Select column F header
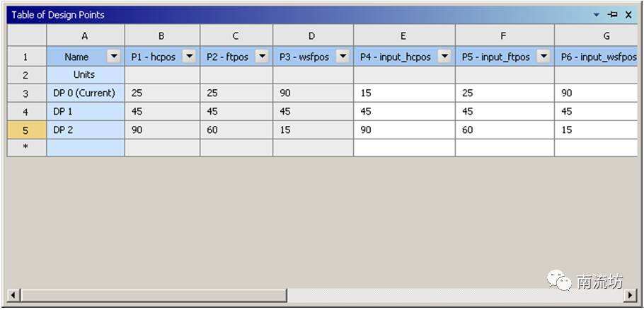Screen dimensions: 644x310 click(505, 35)
